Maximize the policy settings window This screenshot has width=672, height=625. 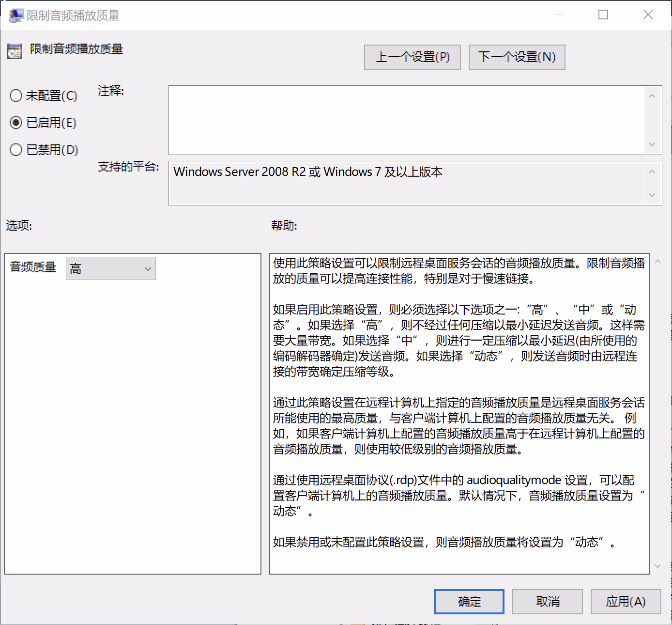(x=603, y=15)
